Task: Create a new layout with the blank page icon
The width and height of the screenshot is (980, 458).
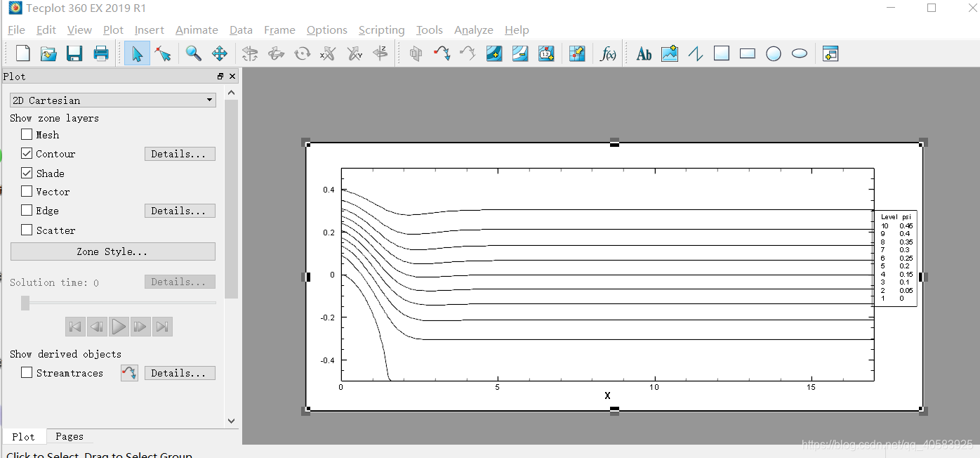Action: coord(23,53)
